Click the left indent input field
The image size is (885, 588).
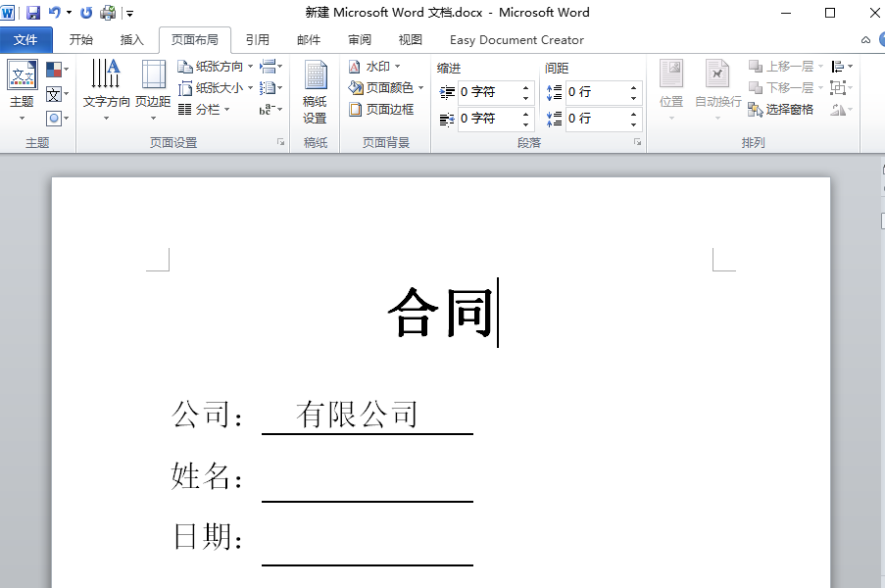coord(488,92)
